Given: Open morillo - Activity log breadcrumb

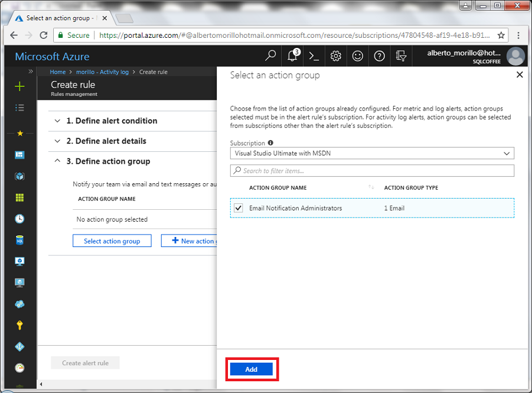Looking at the screenshot, I should pyautogui.click(x=102, y=72).
